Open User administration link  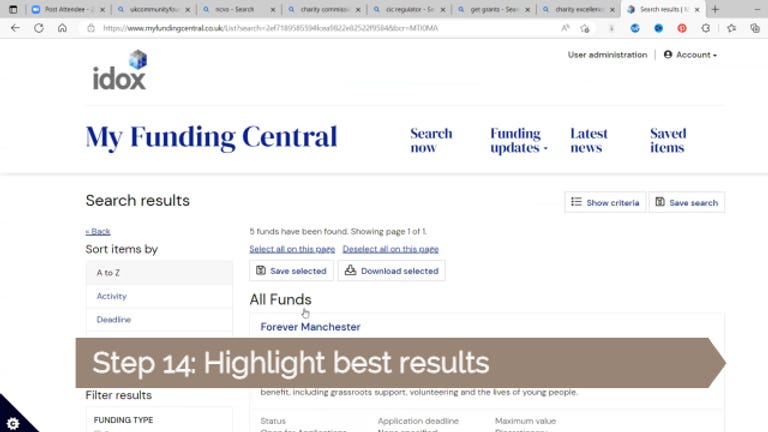[x=607, y=55]
